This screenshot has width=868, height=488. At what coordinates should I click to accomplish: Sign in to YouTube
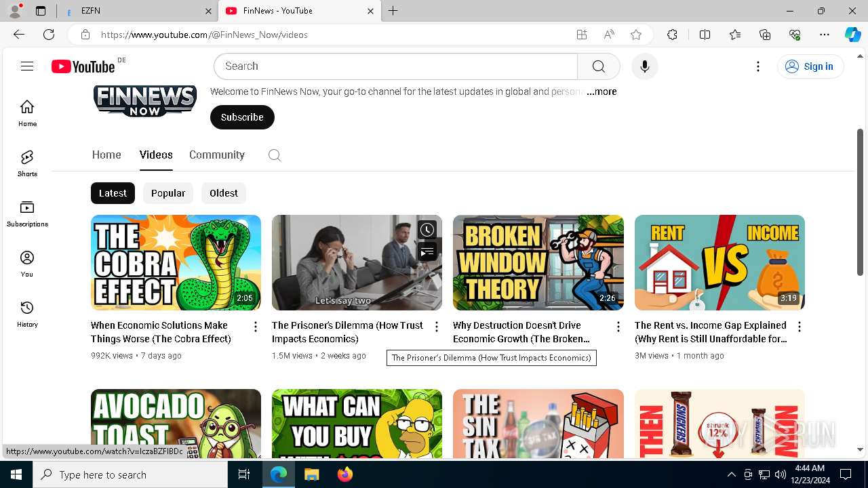pyautogui.click(x=810, y=66)
